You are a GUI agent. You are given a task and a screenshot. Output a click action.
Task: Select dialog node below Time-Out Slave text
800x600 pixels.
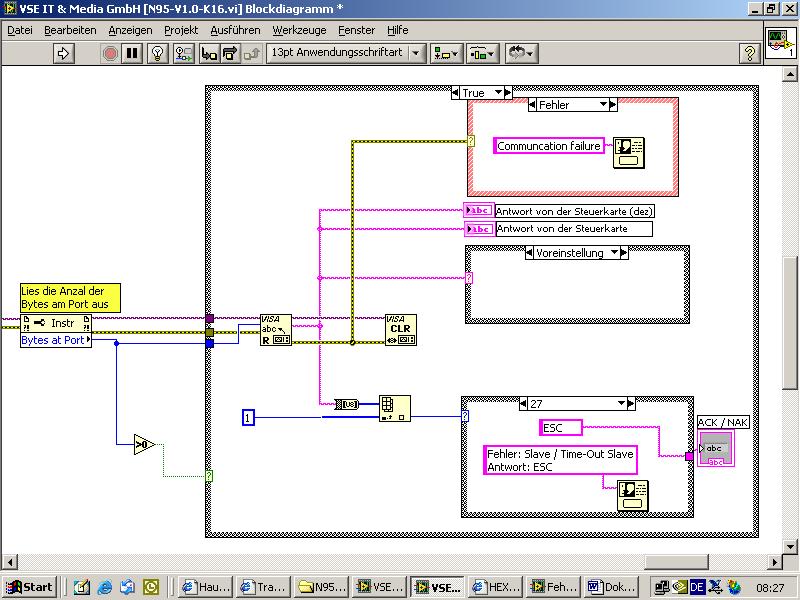point(633,495)
